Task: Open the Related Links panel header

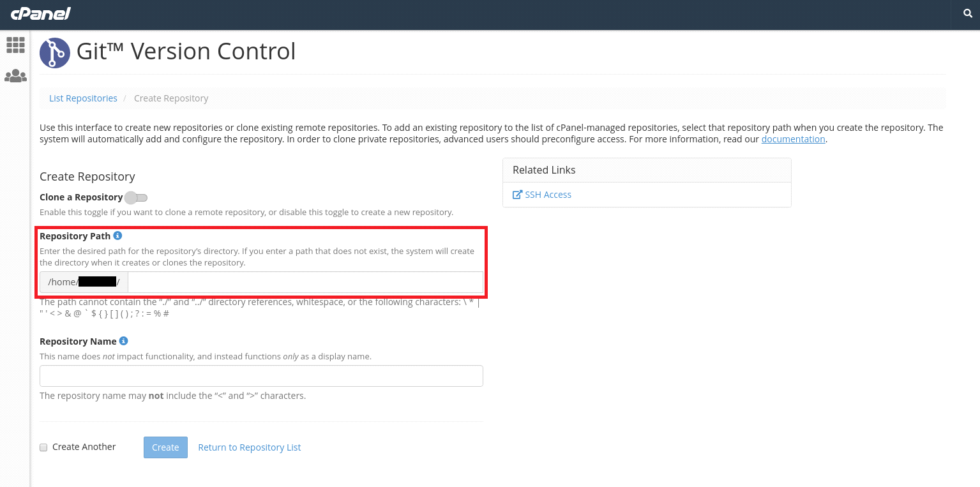Action: (544, 169)
